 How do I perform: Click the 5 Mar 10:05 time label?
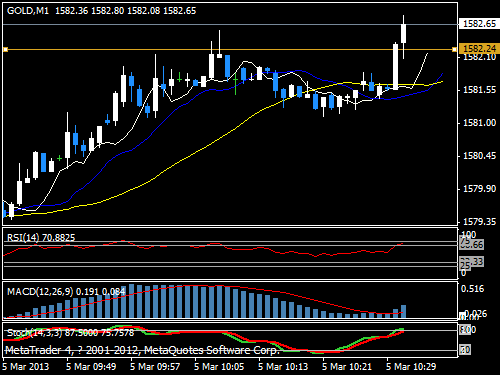[219, 367]
